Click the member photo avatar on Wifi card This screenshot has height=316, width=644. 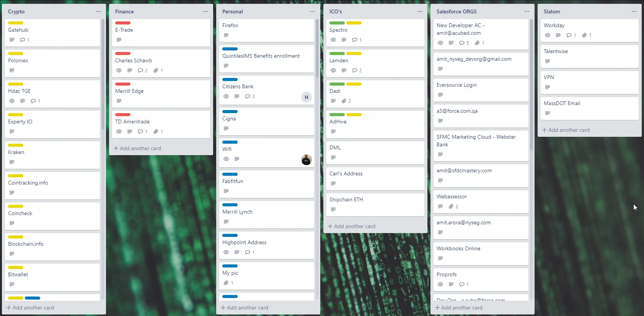click(307, 160)
